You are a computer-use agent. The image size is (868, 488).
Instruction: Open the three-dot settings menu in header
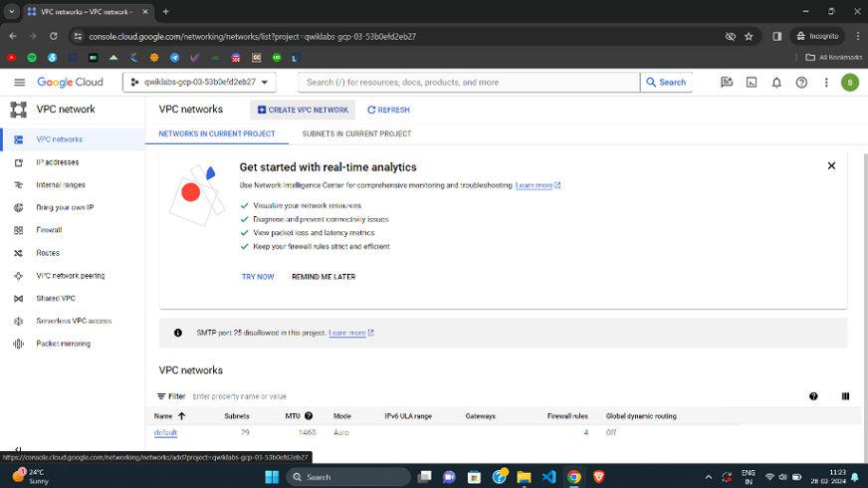click(x=826, y=82)
